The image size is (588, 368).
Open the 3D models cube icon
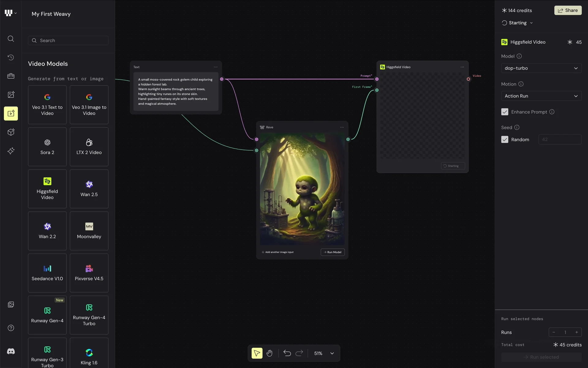[11, 132]
